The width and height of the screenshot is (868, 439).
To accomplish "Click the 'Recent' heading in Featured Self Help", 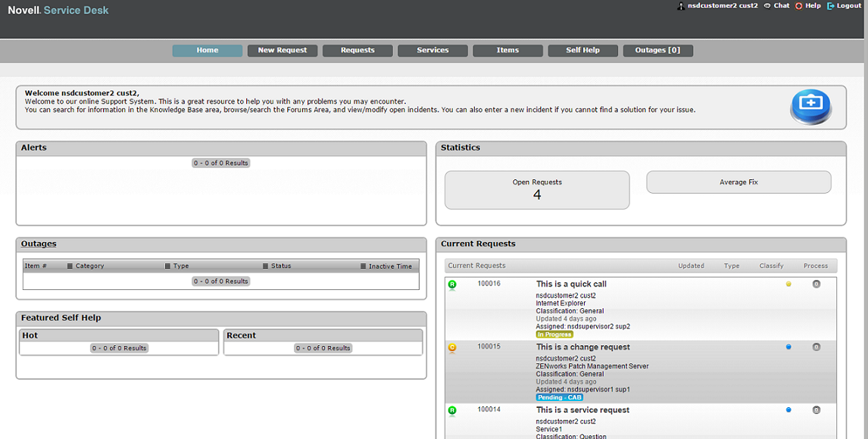I will pos(242,335).
